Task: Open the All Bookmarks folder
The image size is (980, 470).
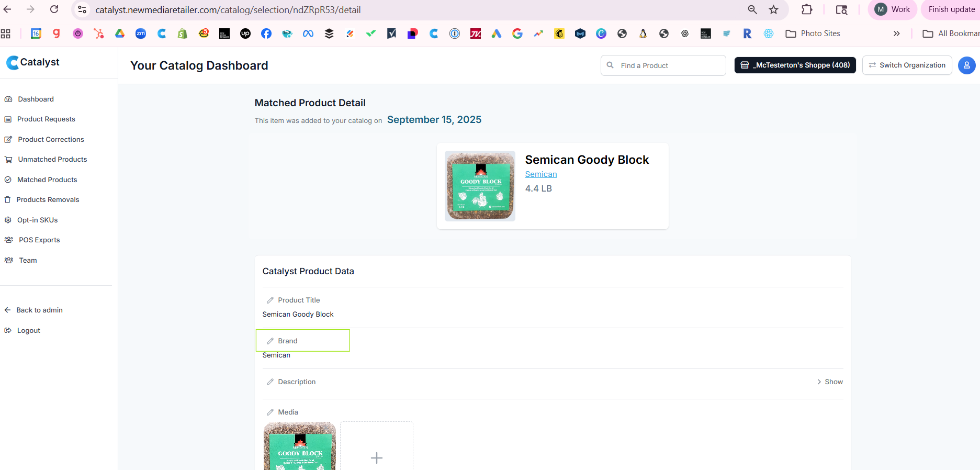Action: [x=951, y=33]
